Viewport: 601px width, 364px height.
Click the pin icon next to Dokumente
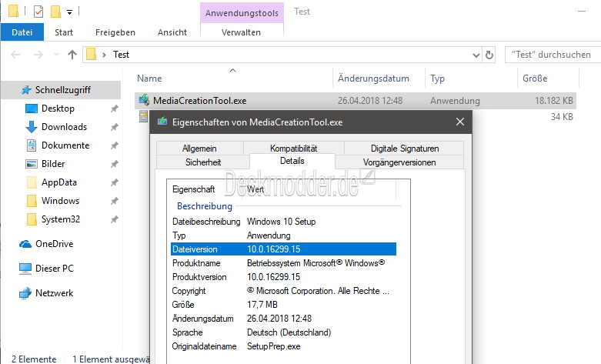(x=114, y=145)
